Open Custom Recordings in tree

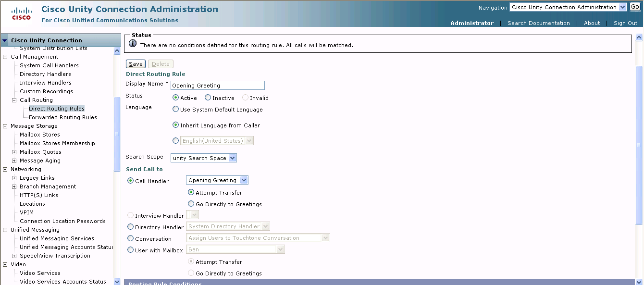(x=46, y=91)
